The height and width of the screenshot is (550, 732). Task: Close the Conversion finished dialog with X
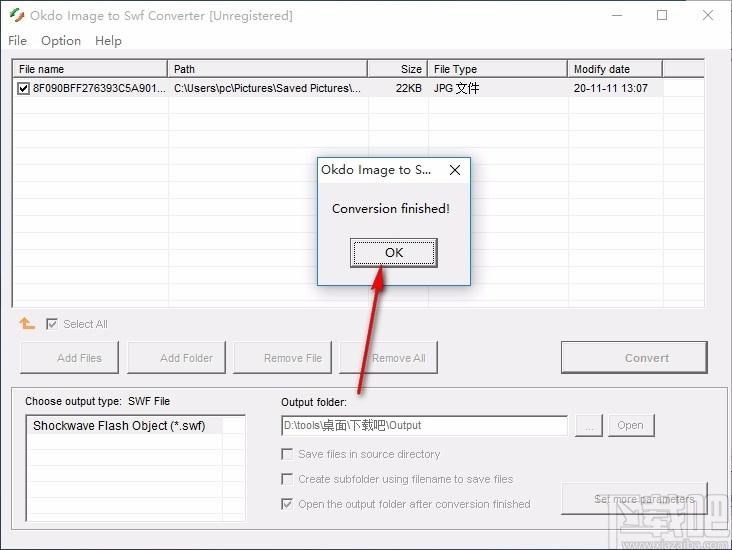pyautogui.click(x=455, y=170)
